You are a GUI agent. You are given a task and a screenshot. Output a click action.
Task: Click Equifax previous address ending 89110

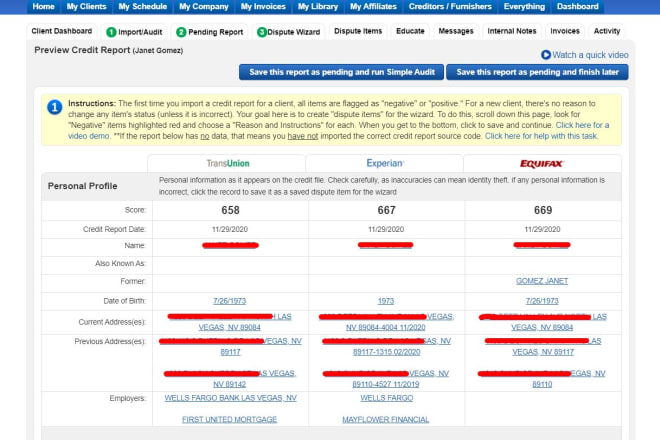coord(542,384)
